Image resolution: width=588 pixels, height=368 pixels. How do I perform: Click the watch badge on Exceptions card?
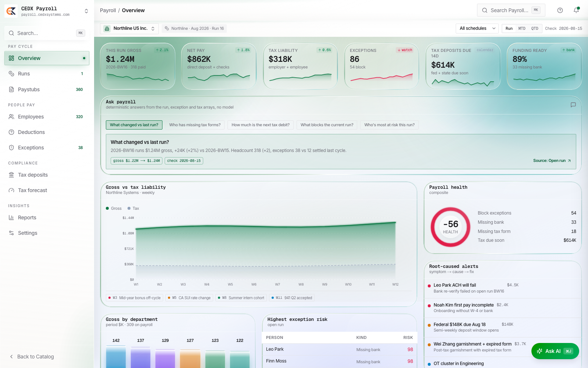tap(405, 50)
